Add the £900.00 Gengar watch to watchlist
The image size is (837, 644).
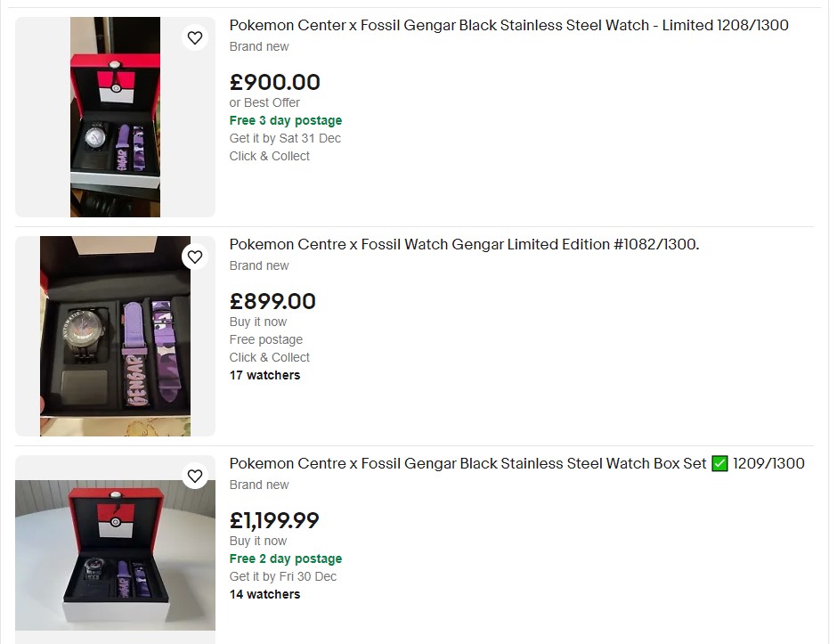tap(195, 37)
